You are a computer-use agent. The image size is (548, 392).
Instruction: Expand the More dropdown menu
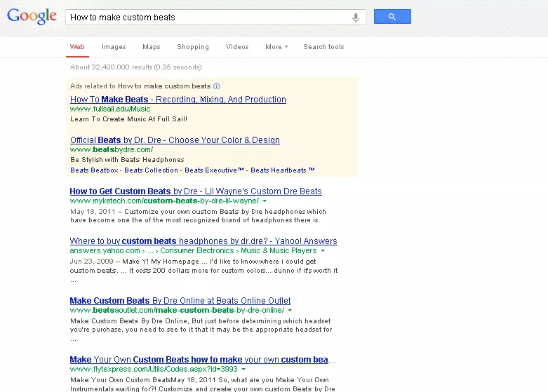coord(276,47)
